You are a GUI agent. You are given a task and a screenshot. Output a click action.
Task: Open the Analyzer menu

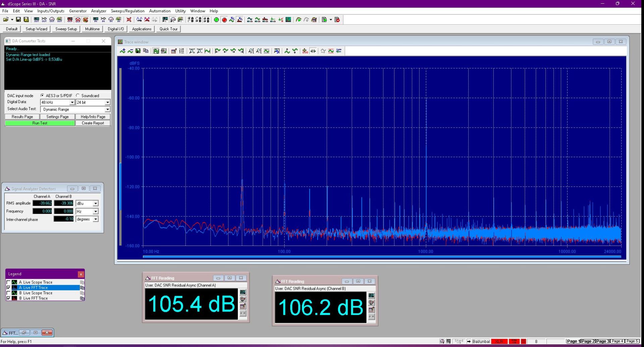click(99, 11)
